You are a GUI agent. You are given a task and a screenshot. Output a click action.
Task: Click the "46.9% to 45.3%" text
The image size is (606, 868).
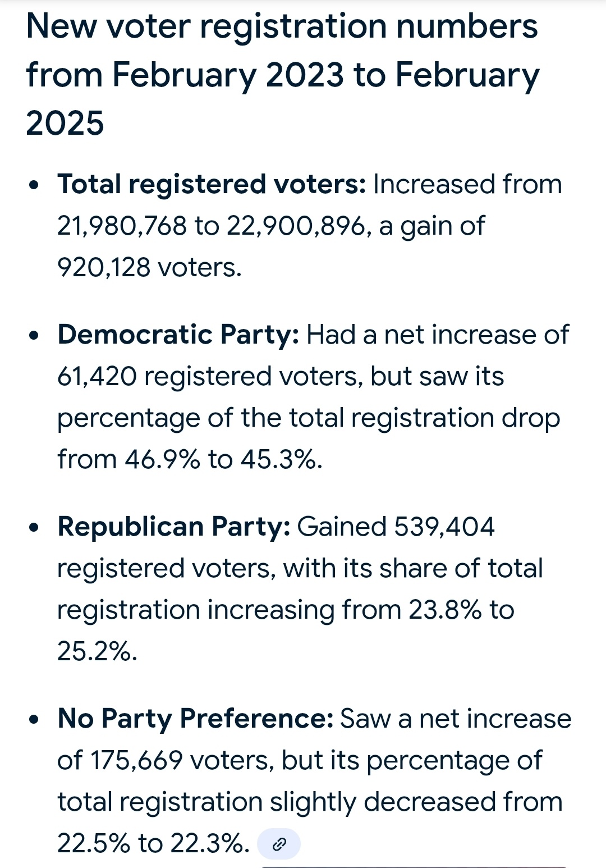(x=223, y=460)
